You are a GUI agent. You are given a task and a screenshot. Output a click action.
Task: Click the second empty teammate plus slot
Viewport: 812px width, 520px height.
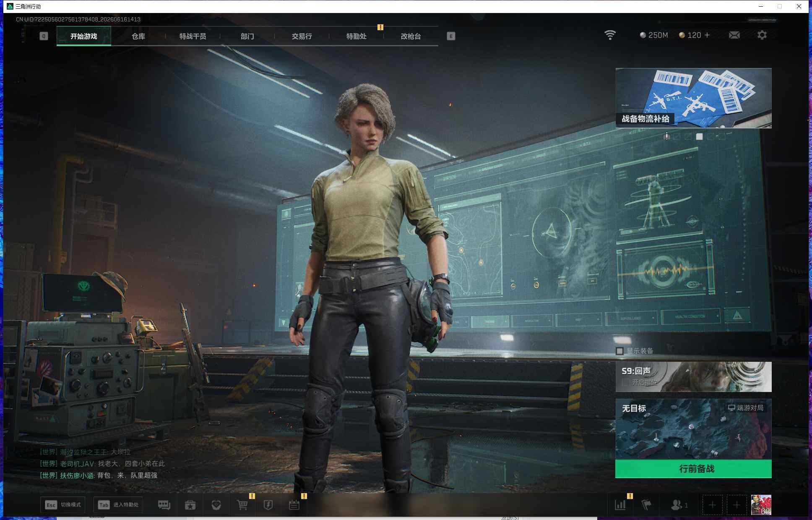tap(737, 505)
